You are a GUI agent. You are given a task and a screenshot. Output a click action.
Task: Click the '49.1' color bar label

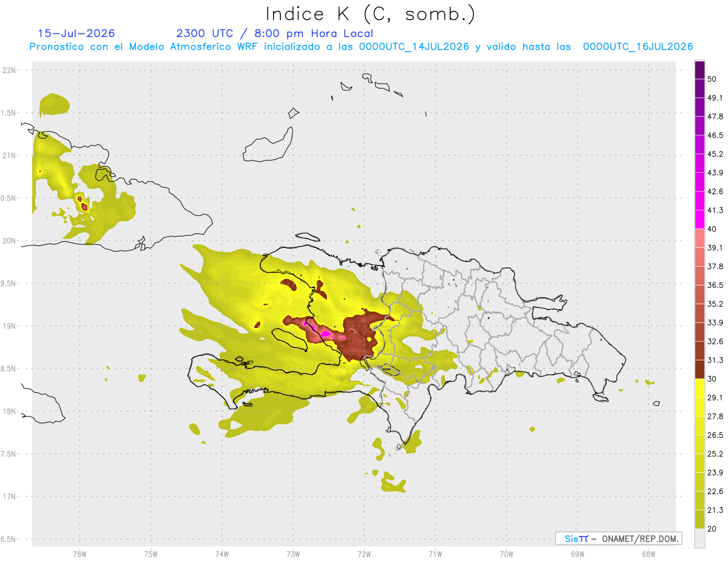[715, 98]
